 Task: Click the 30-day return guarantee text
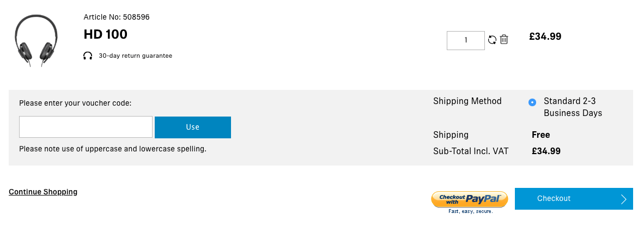(x=136, y=56)
